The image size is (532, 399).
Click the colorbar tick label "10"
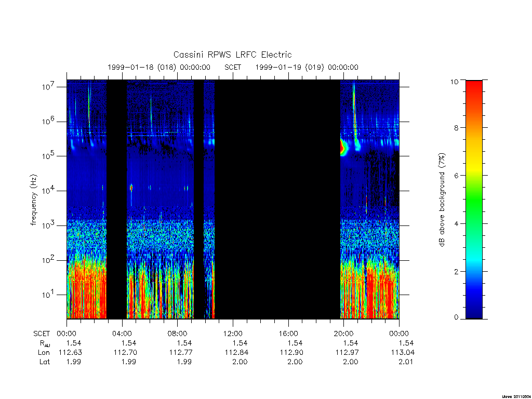pyautogui.click(x=454, y=82)
